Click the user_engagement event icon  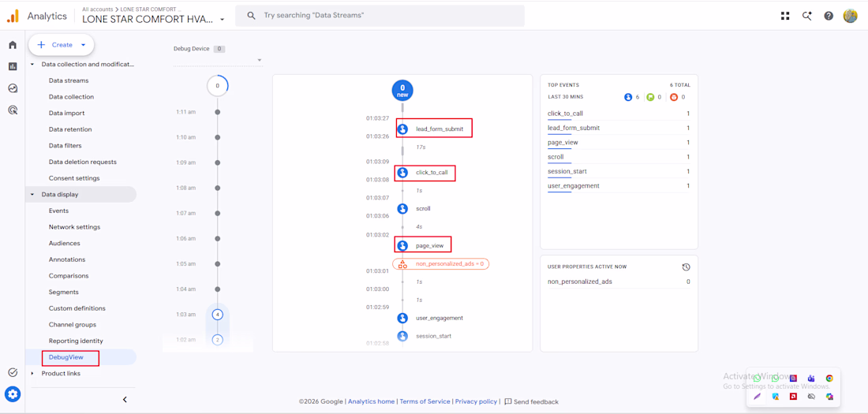402,319
